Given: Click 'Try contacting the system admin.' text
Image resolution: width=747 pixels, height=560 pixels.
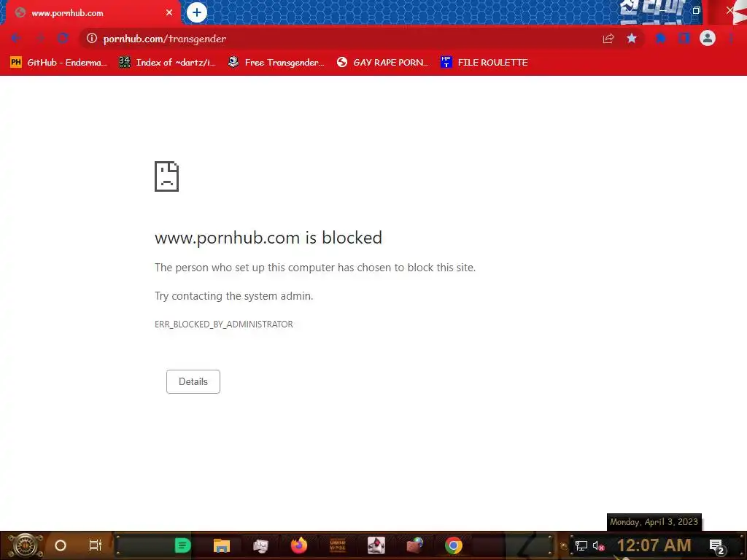Looking at the screenshot, I should click(234, 296).
